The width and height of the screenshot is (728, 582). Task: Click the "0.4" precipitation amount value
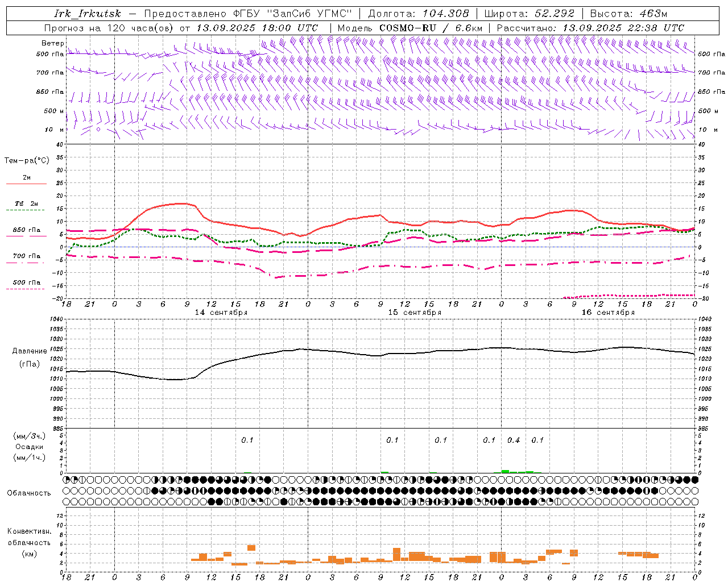point(514,440)
